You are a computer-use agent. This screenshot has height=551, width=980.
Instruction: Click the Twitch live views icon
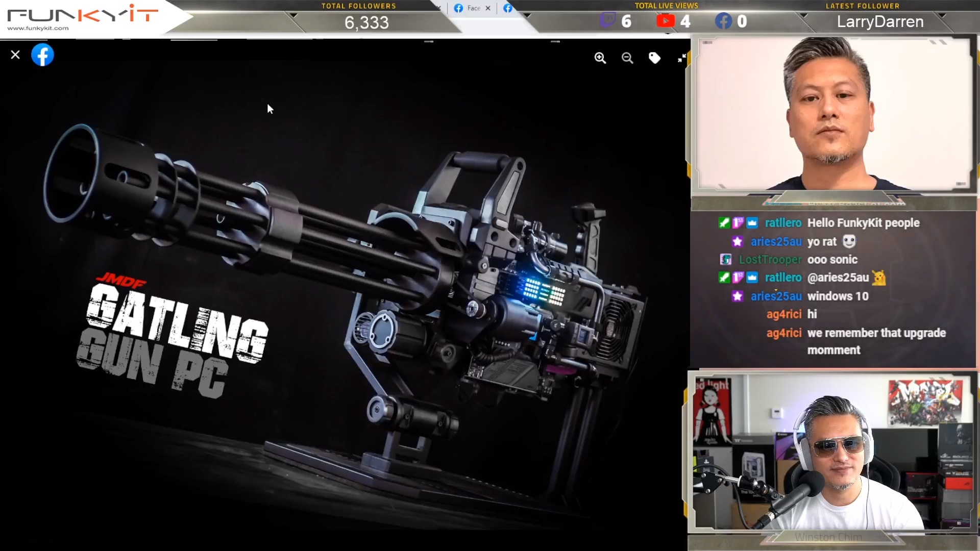607,20
